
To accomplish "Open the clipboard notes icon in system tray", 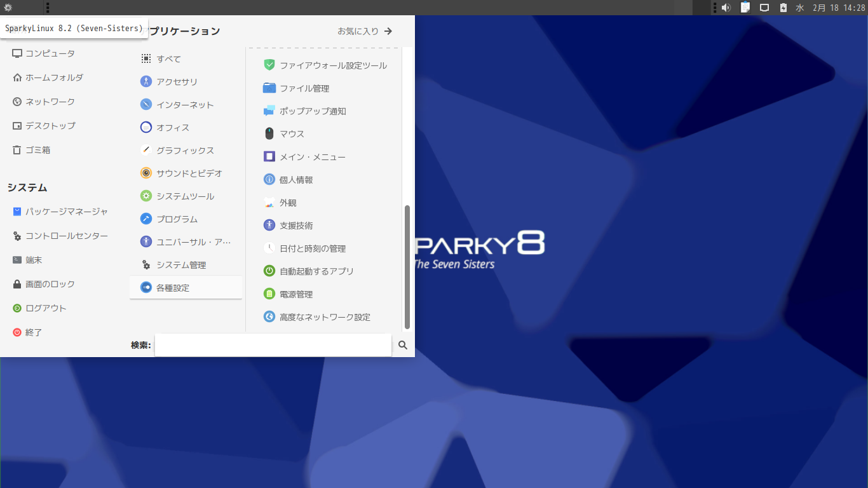I will pos(745,8).
